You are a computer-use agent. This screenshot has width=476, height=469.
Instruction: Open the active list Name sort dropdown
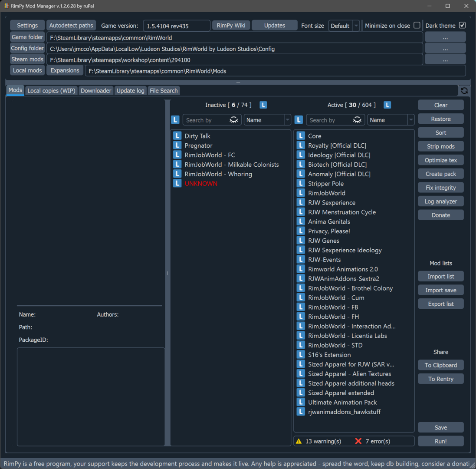click(391, 120)
